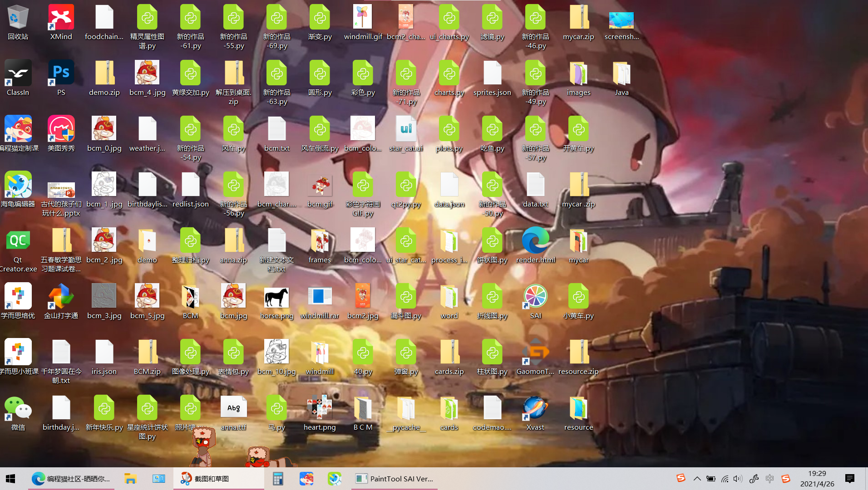Select the demo.zip archive
868x490 pixels.
(x=104, y=78)
